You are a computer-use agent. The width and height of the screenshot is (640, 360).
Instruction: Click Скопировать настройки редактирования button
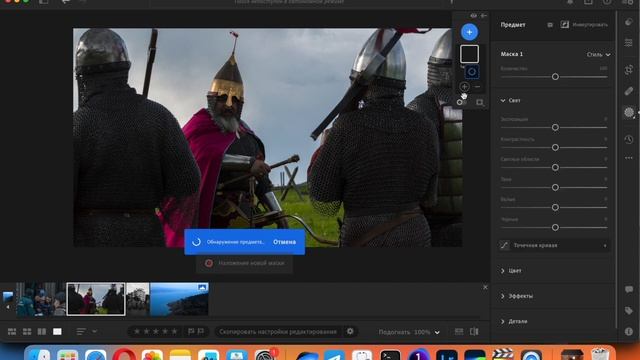coord(278,331)
